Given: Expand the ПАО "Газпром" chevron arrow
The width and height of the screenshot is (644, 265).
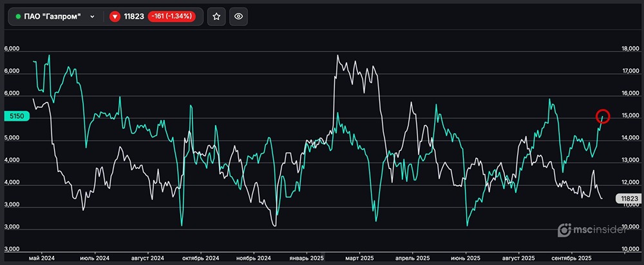Looking at the screenshot, I should point(93,17).
